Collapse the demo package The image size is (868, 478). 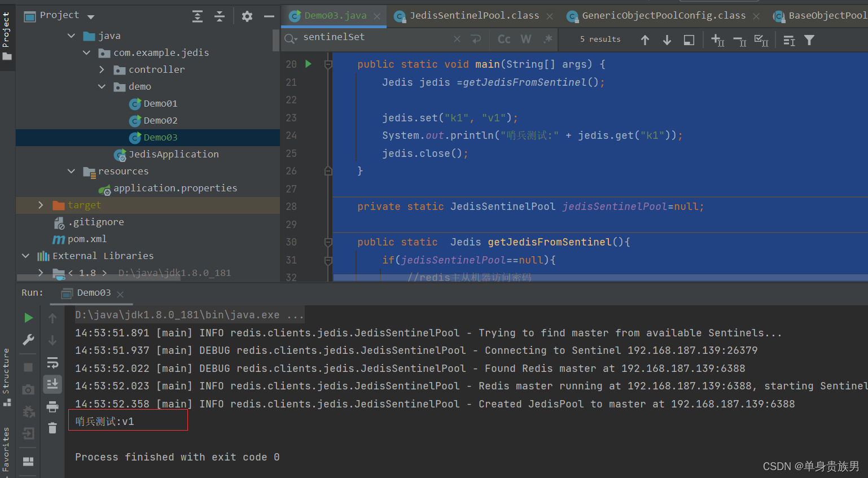pos(102,86)
